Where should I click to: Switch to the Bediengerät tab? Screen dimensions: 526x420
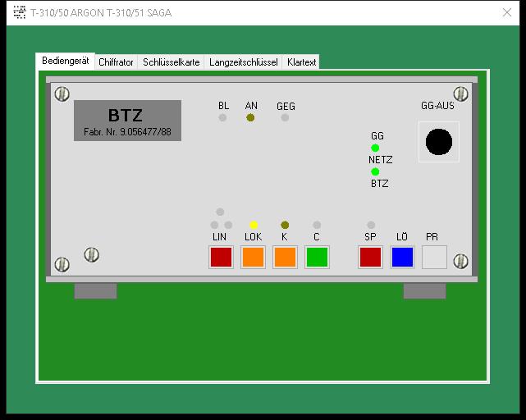point(66,61)
